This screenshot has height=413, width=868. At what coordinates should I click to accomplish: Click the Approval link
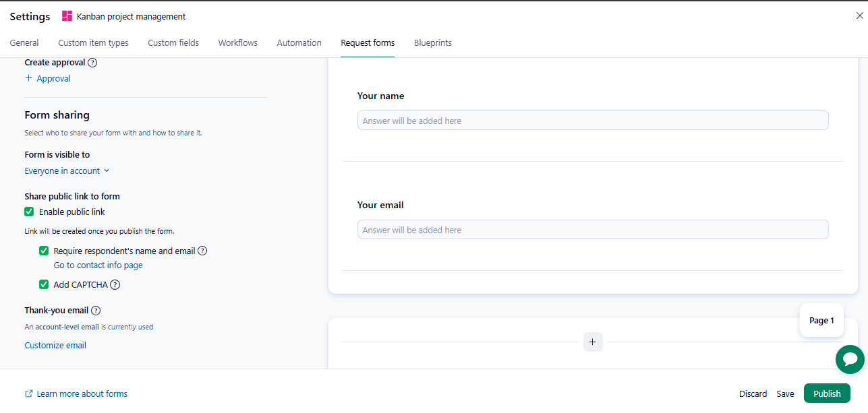(53, 78)
